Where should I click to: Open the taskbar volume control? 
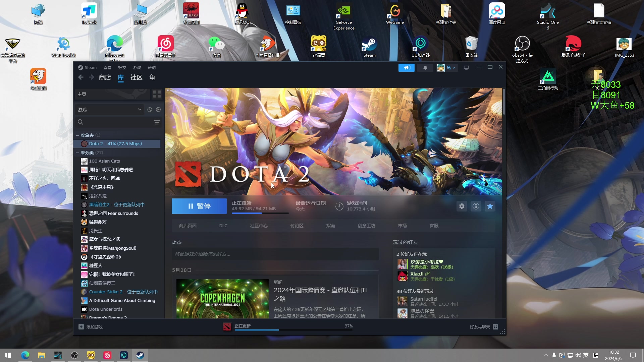578,355
